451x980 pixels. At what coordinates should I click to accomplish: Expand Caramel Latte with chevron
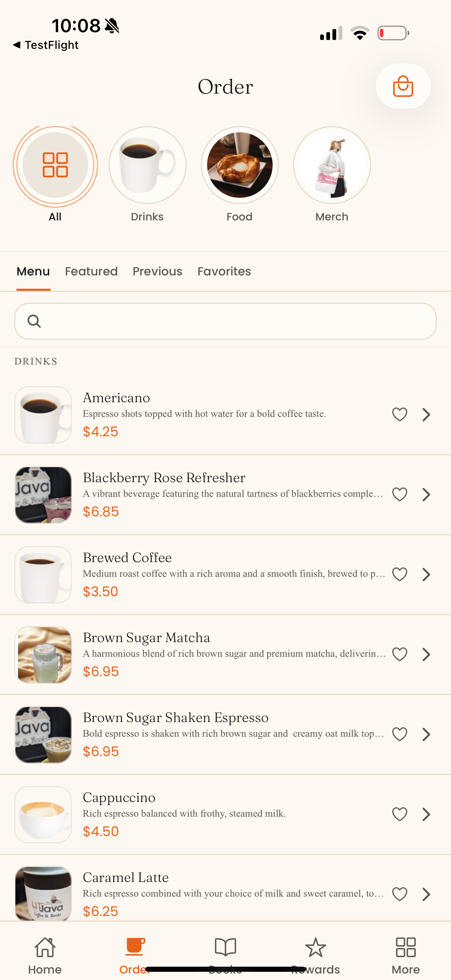click(426, 894)
